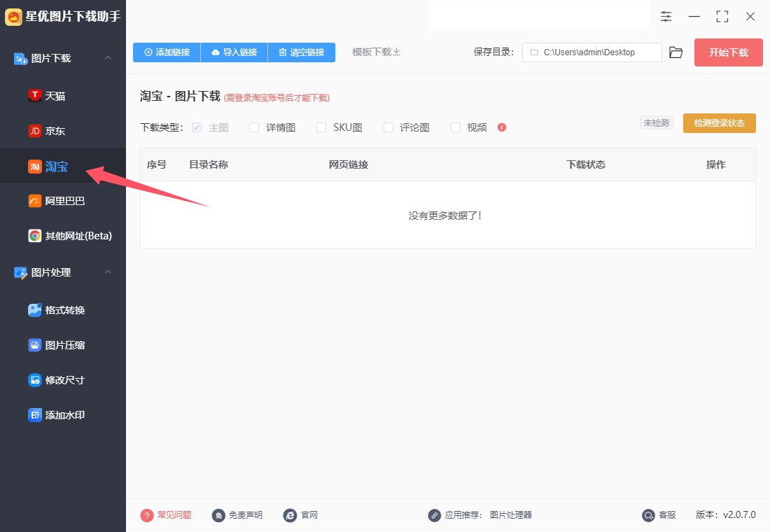Open the settings sliders icon in title bar

pyautogui.click(x=666, y=17)
